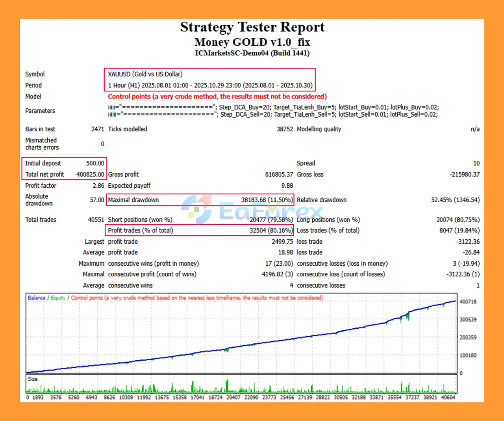
Task: Click the Strategy Tester Report title
Action: [x=252, y=27]
